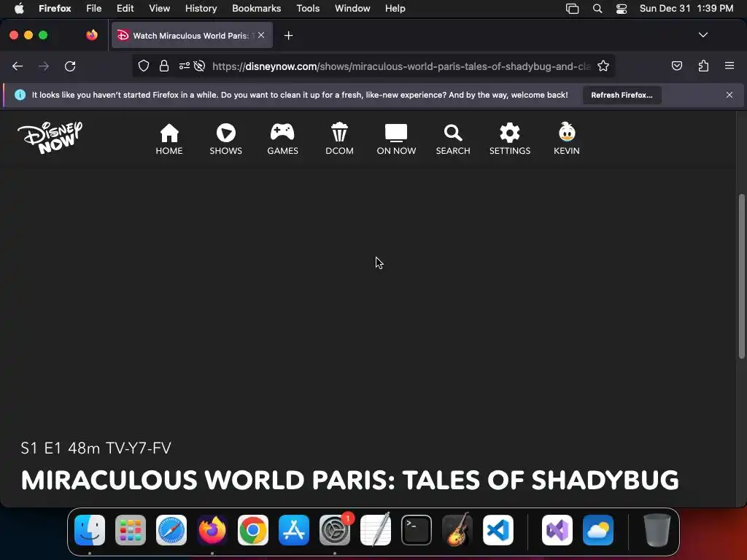Open Control Center in menu bar
This screenshot has width=747, height=560.
click(622, 9)
